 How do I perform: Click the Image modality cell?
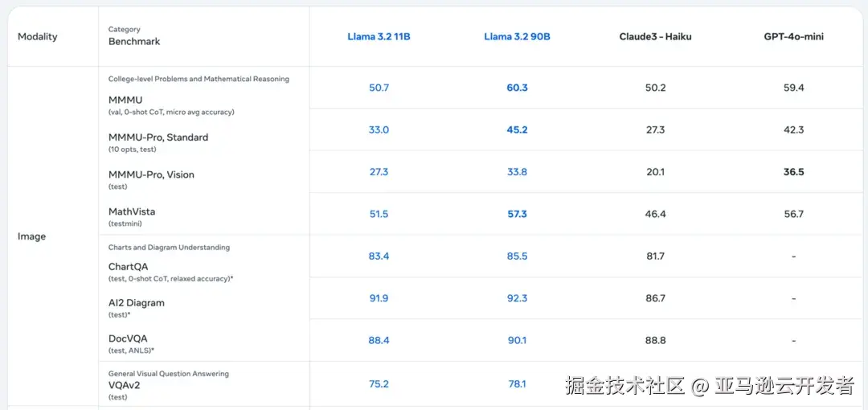tap(31, 236)
